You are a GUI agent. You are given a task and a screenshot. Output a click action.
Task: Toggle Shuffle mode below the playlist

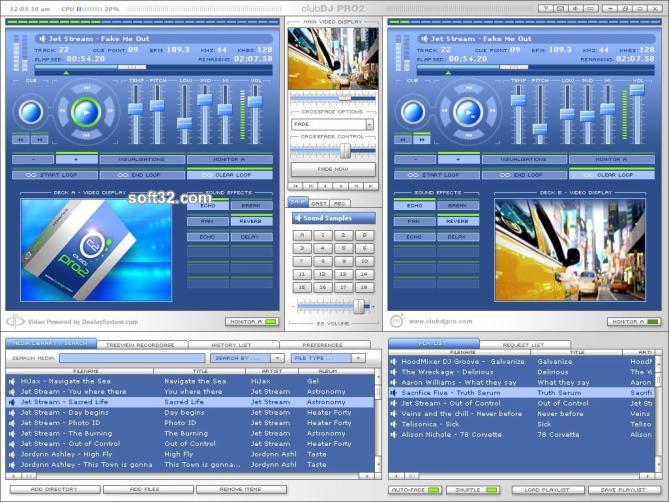point(474,490)
